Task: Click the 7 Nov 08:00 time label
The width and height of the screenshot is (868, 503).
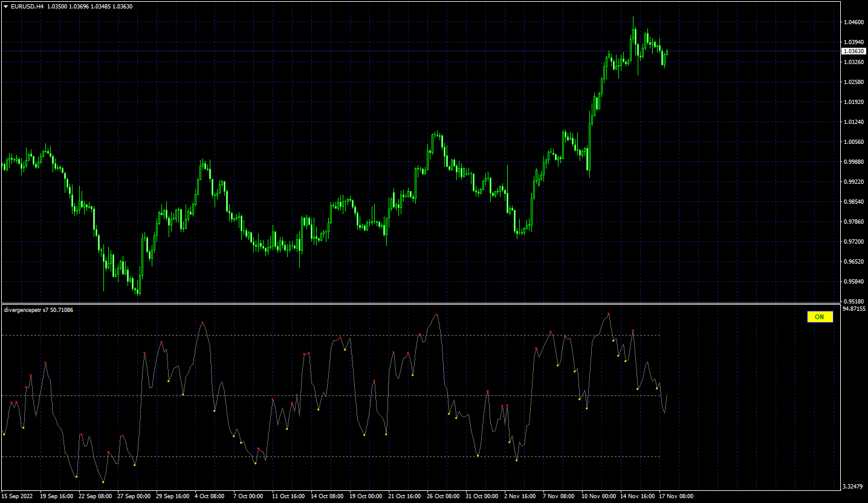Action: tap(559, 496)
